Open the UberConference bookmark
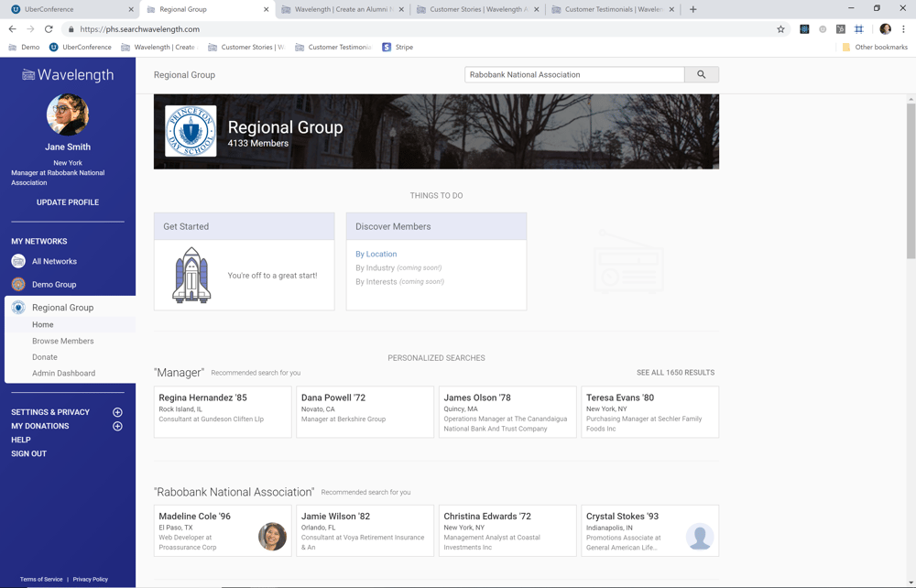Screen dimensions: 916x588 point(80,48)
